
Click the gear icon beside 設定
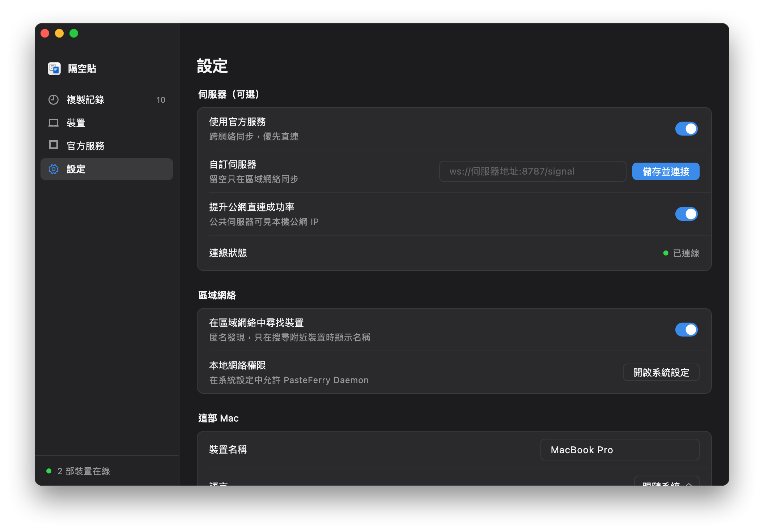click(x=54, y=169)
